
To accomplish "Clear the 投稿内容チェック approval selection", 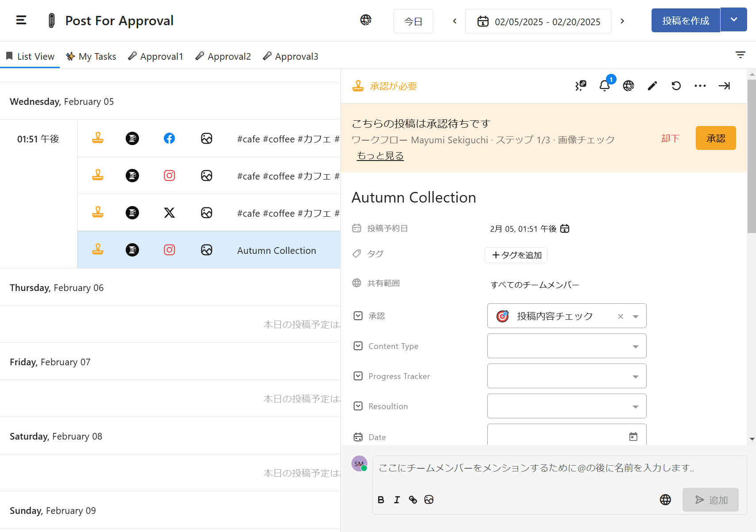I will [621, 316].
